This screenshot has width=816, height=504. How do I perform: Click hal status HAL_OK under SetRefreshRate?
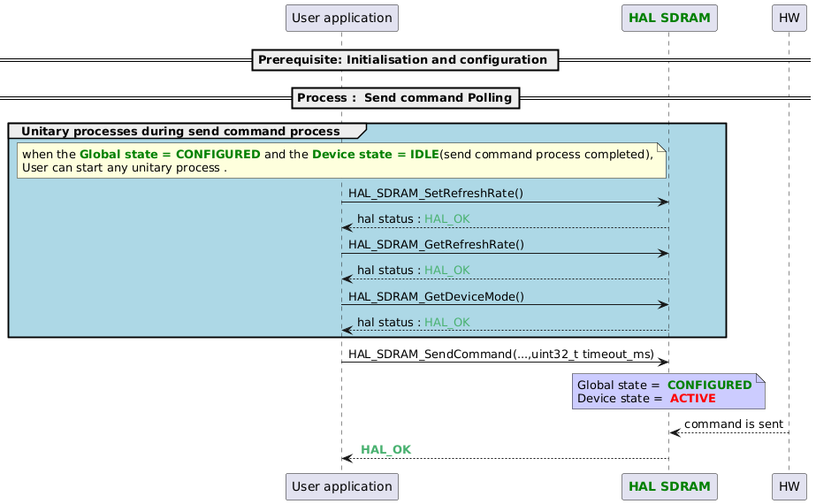click(x=413, y=218)
